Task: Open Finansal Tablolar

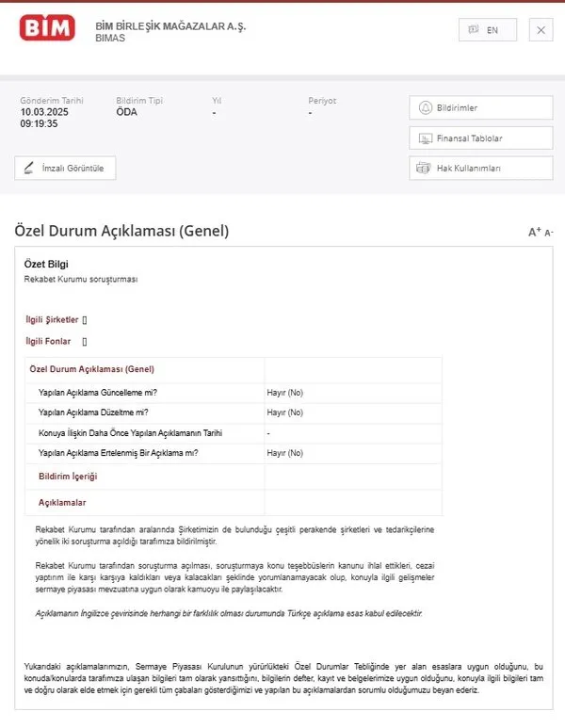Action: click(x=480, y=138)
